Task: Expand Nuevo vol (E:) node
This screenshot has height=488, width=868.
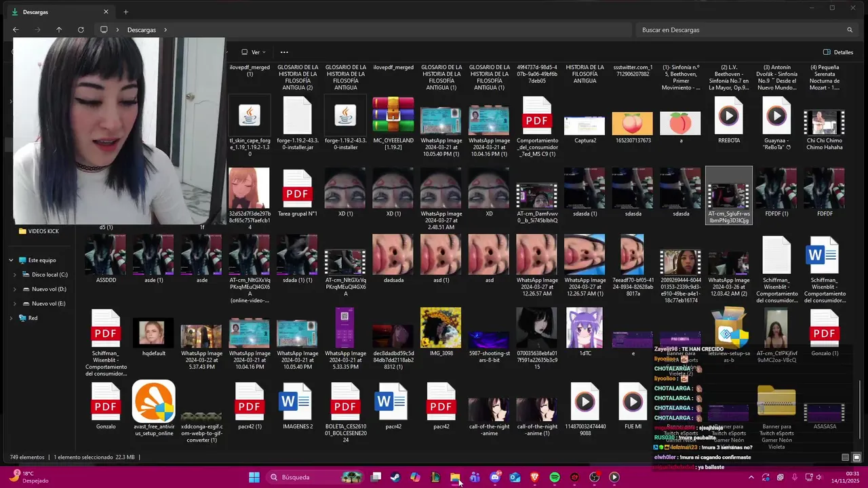Action: pos(15,304)
